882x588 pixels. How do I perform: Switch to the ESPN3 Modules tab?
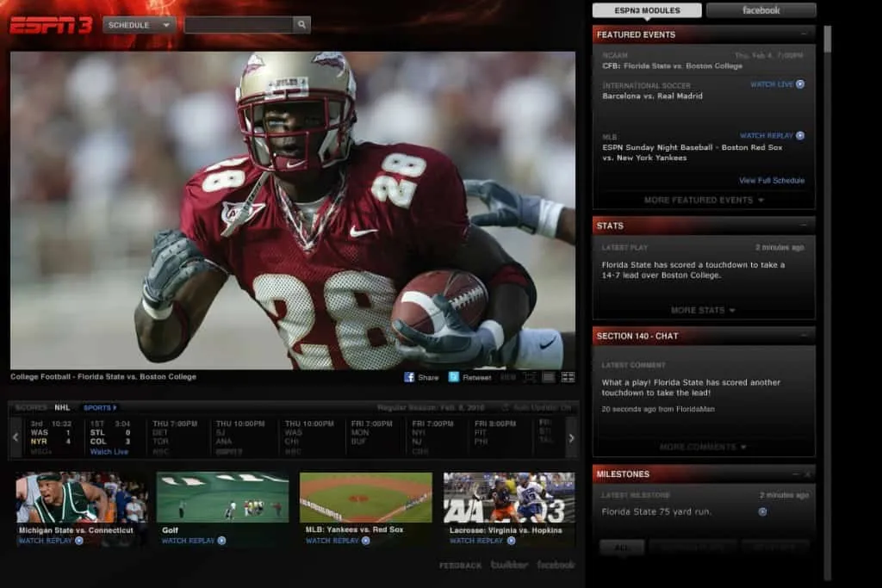coord(647,10)
